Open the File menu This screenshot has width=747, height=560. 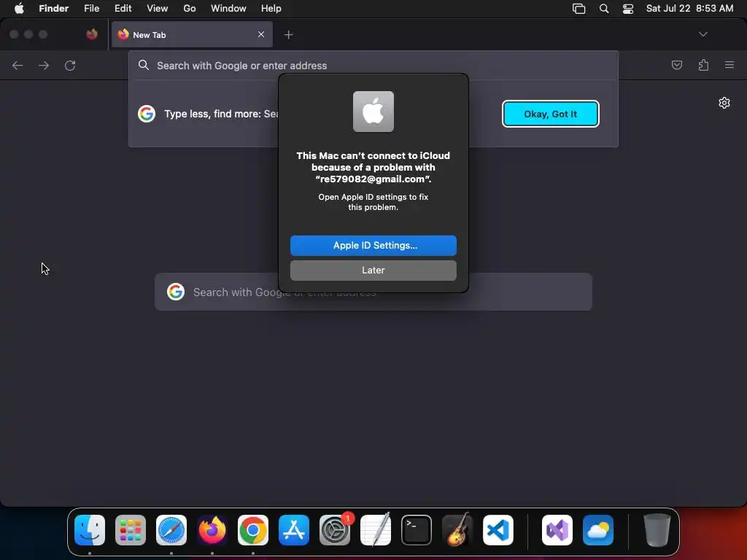pos(91,9)
